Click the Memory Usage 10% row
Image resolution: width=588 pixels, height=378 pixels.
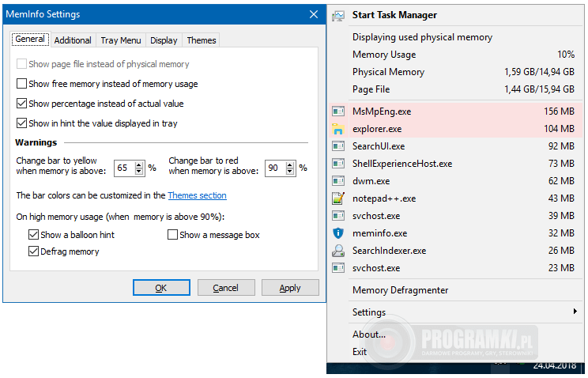[x=456, y=55]
